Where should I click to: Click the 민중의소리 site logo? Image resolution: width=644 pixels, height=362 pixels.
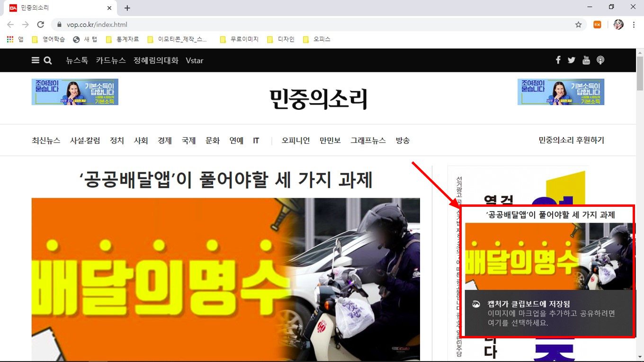318,98
